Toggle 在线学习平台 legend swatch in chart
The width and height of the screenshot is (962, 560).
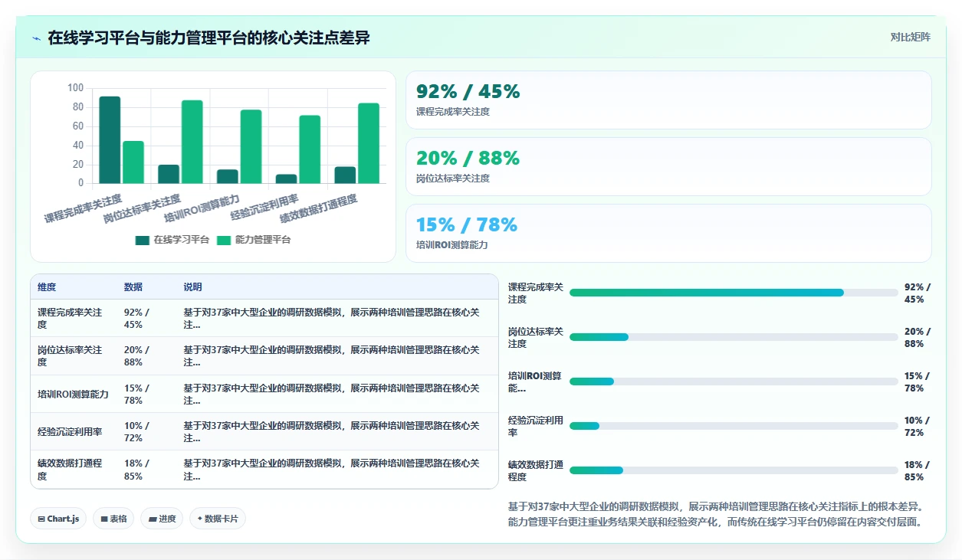tap(142, 240)
